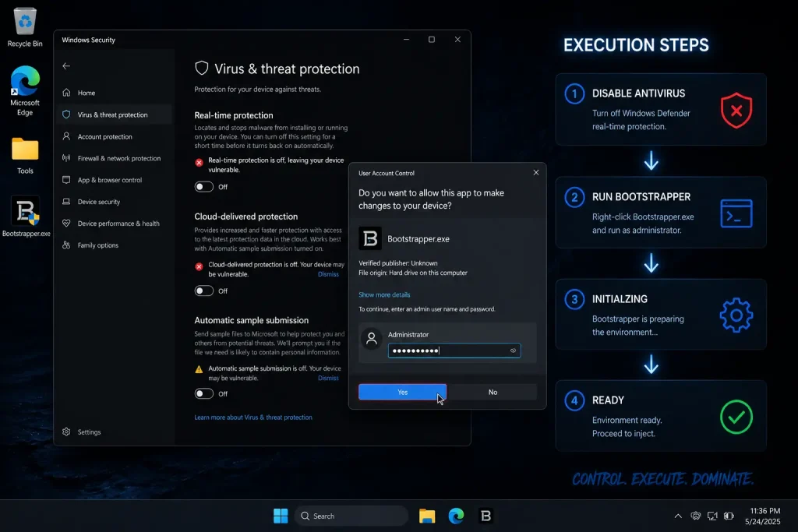Go back using the Windows Security back arrow
Screen dimensions: 798x532
tap(66, 65)
